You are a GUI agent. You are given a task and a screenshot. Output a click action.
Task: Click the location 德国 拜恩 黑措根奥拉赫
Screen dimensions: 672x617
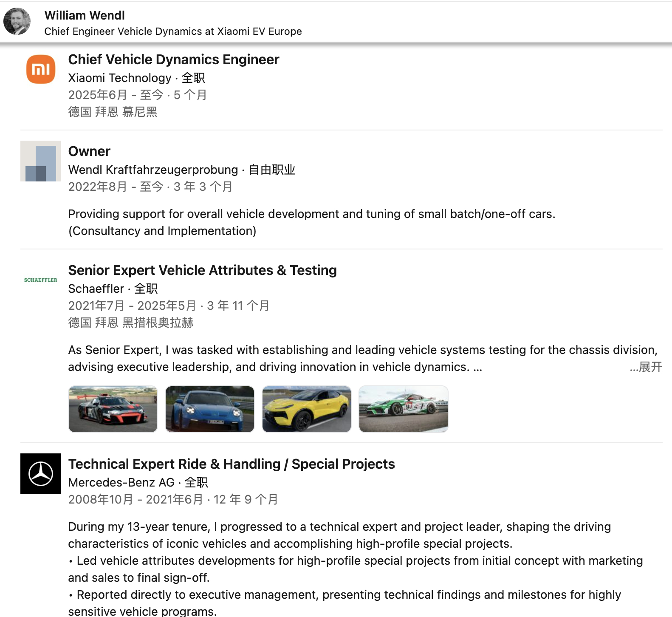[x=131, y=323]
